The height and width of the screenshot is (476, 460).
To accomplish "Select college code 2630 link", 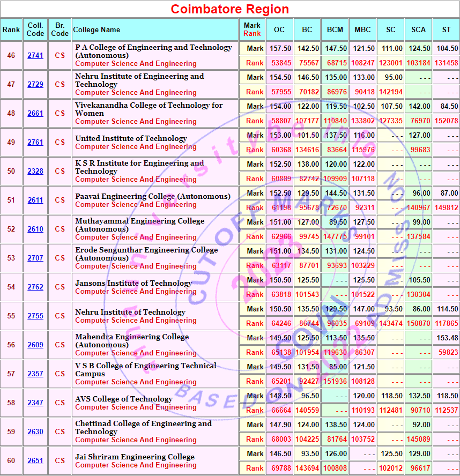I will 35,432.
